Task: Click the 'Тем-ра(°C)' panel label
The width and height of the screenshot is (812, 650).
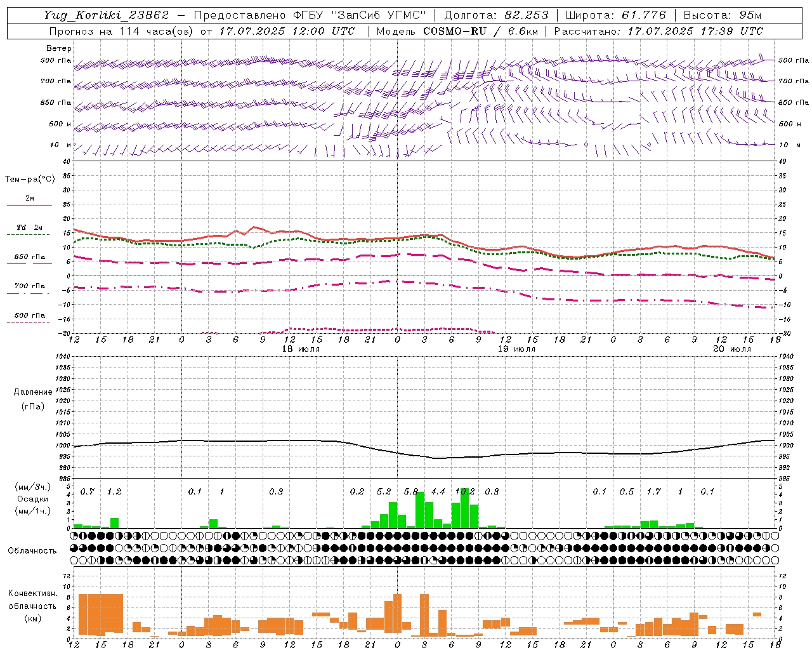Action: (x=30, y=180)
